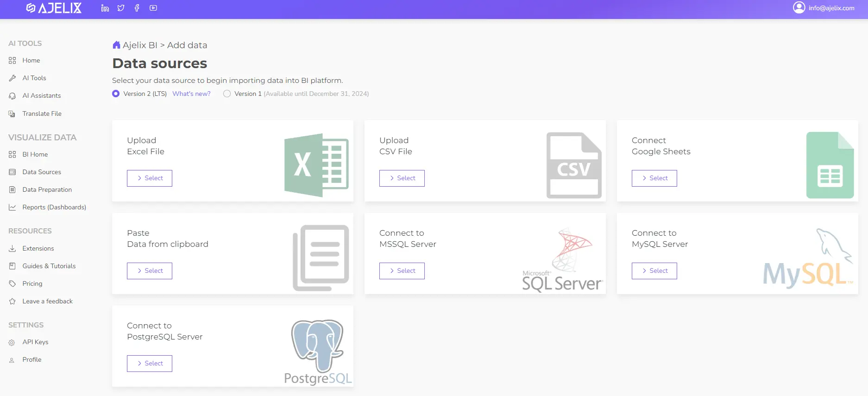The height and width of the screenshot is (396, 868).
Task: Open Home in the sidebar
Action: 31,60
